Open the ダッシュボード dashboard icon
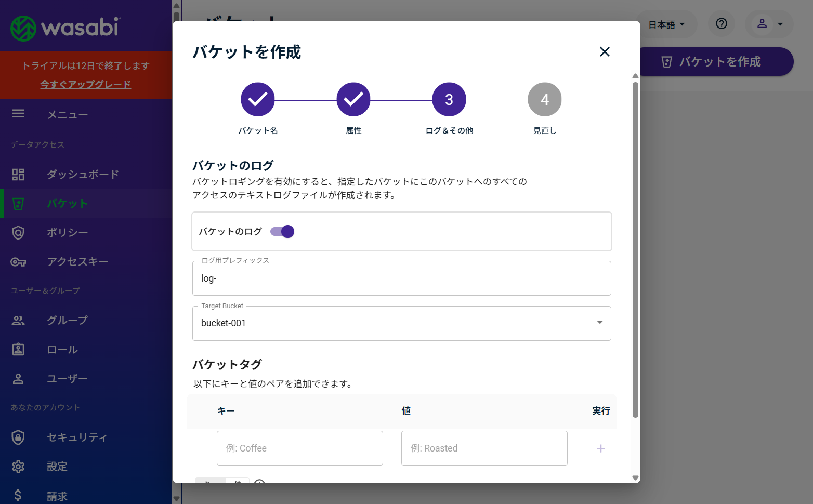Viewport: 813px width, 504px height. coord(18,175)
